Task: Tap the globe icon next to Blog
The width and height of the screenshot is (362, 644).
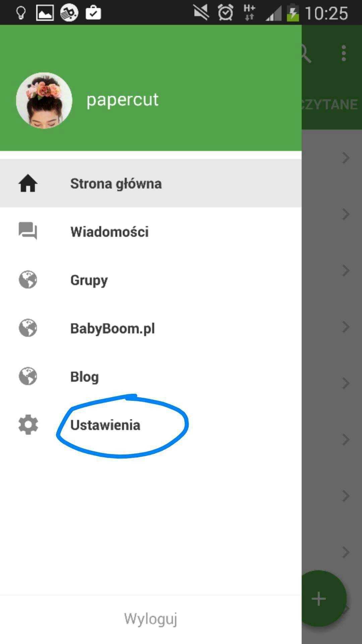Action: pos(28,376)
